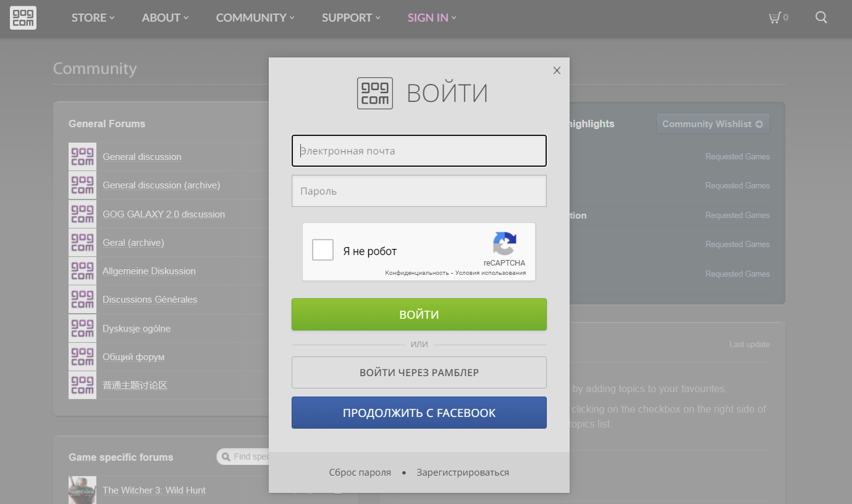Open the 普通主题讨论区 forum link

point(135,385)
